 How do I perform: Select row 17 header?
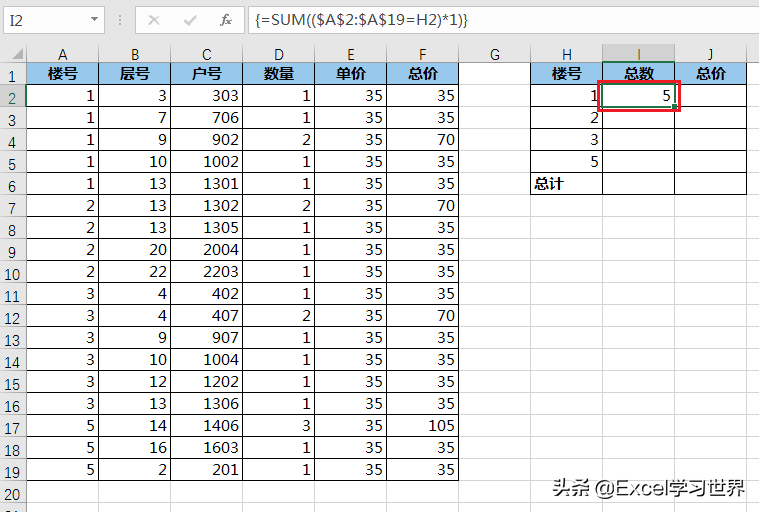tap(13, 428)
